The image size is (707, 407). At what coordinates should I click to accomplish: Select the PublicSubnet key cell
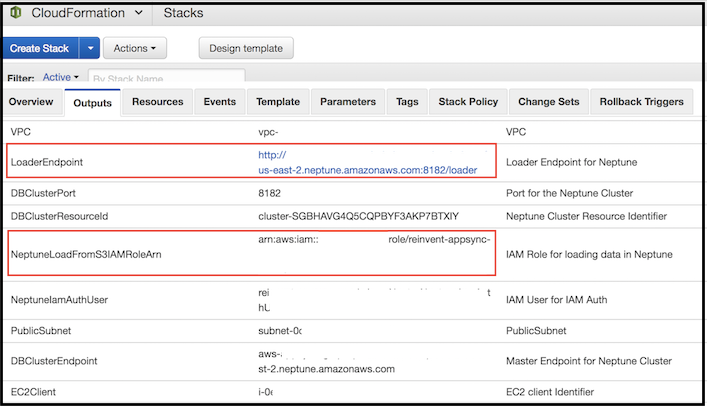tap(41, 331)
